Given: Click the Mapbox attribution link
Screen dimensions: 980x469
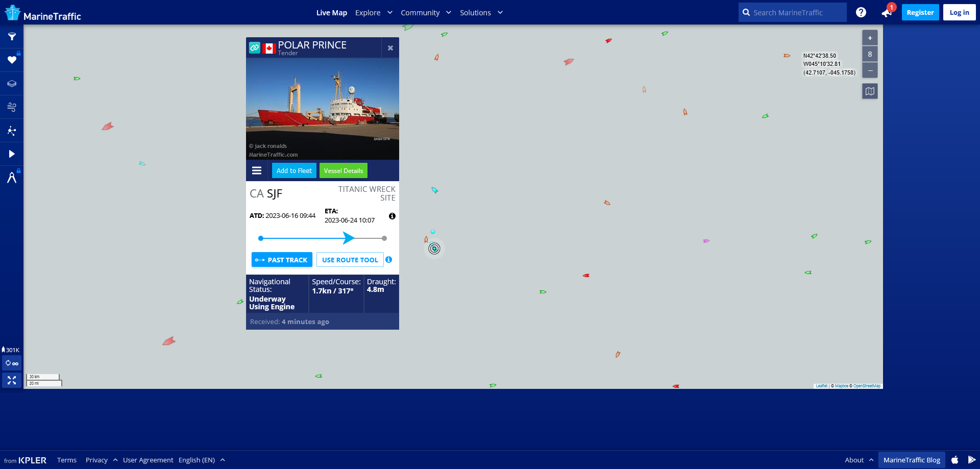Looking at the screenshot, I should click(x=841, y=386).
